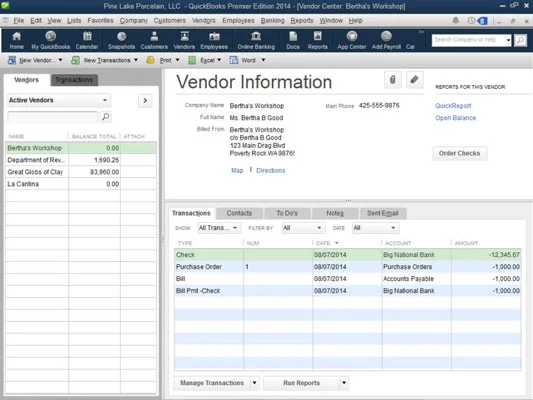Viewport: 533px width, 400px height.
Task: Open the Snapshots icon
Action: (x=121, y=40)
